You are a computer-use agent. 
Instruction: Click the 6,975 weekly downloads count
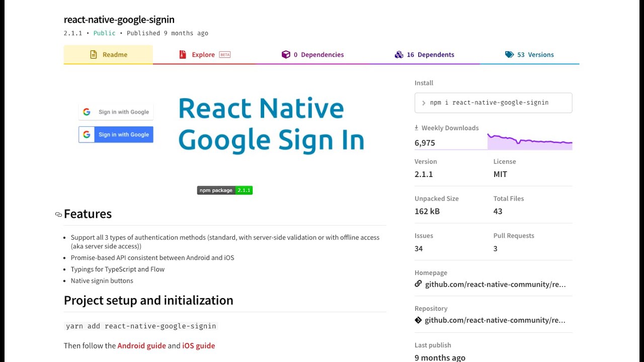pyautogui.click(x=425, y=143)
